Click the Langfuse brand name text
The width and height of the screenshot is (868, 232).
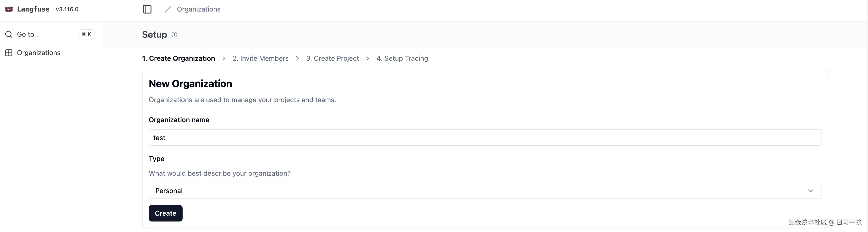tap(33, 9)
